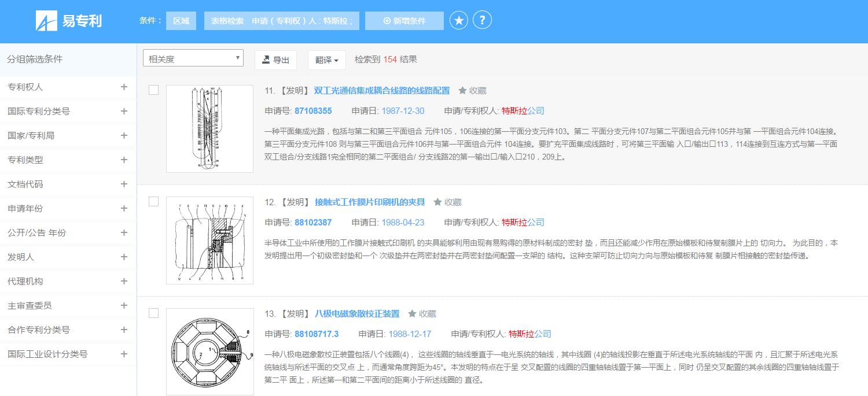The height and width of the screenshot is (396, 868).
Task: Expand the 主审查委员 filter group
Action: (x=124, y=306)
